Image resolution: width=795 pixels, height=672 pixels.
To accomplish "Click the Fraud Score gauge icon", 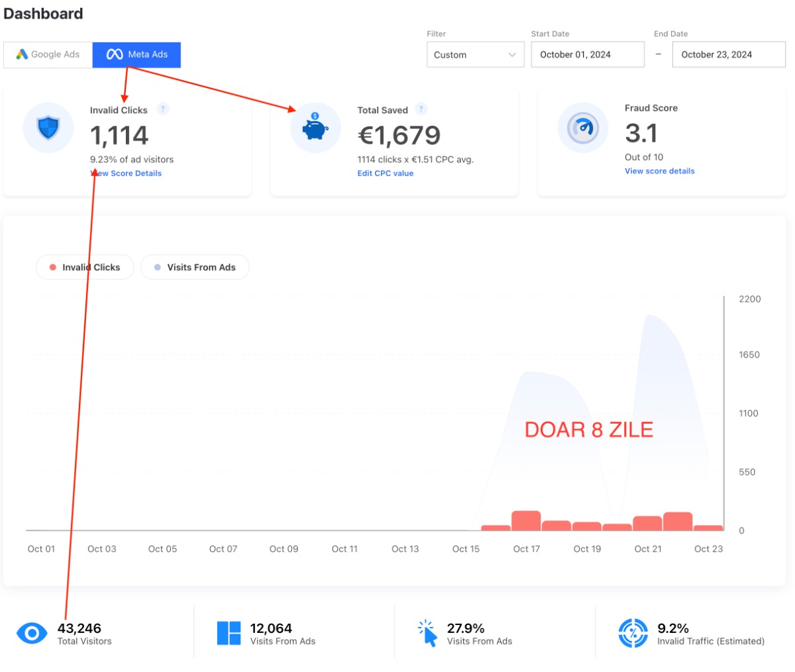I will click(583, 128).
